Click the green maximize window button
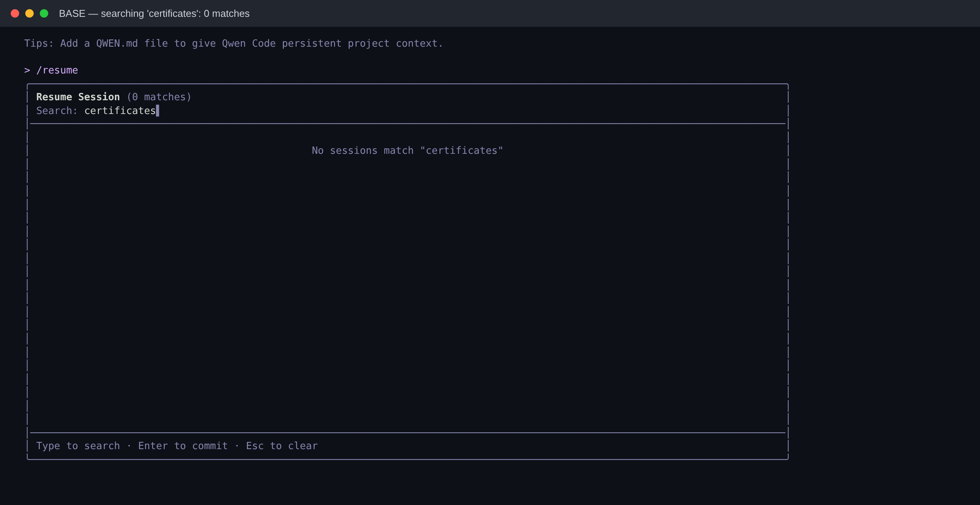The height and width of the screenshot is (505, 980). (x=44, y=13)
